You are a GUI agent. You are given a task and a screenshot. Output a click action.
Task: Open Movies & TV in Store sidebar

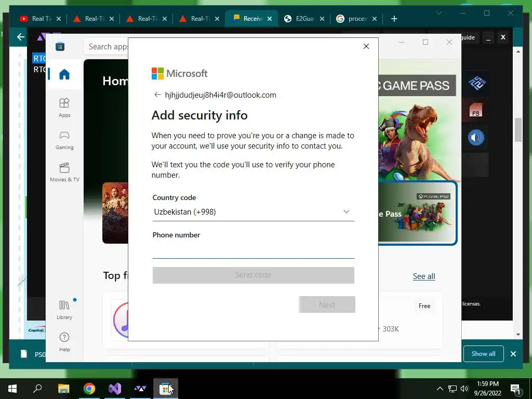coord(64,172)
